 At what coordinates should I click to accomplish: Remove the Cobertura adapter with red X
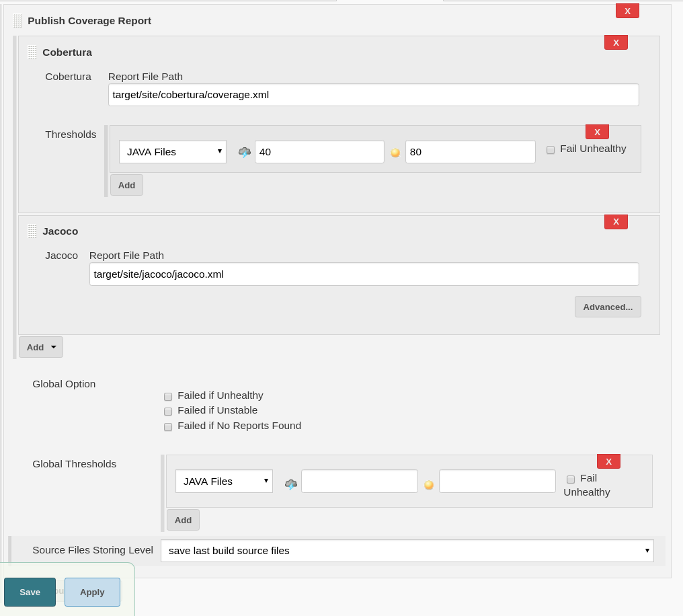point(616,42)
